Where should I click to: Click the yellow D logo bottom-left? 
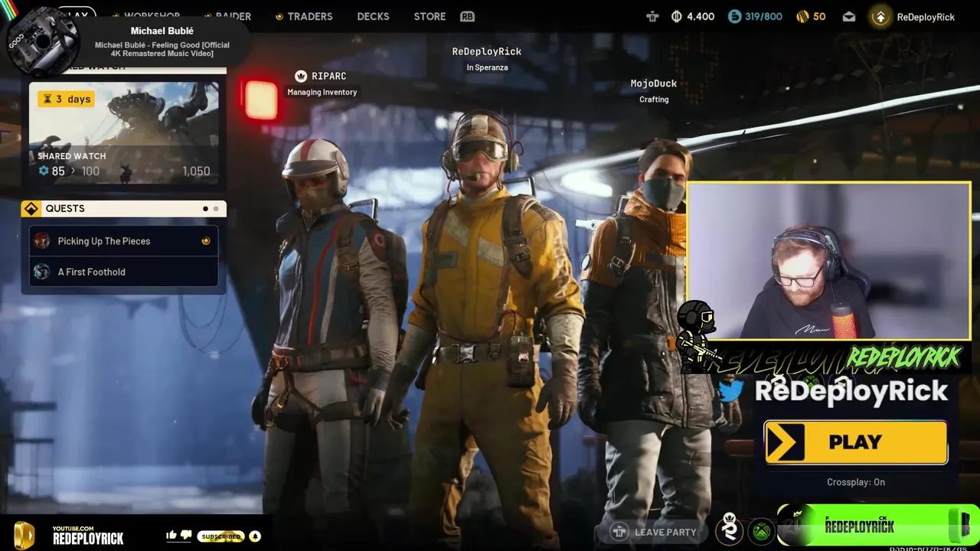pos(24,535)
